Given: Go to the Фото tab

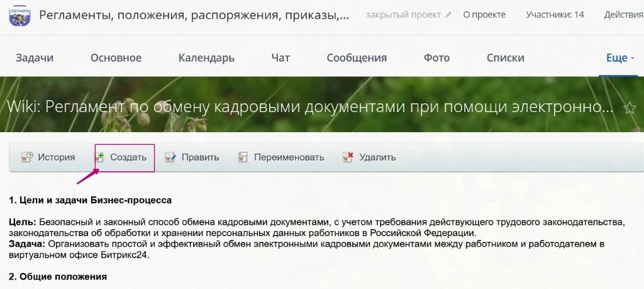Looking at the screenshot, I should 436,58.
